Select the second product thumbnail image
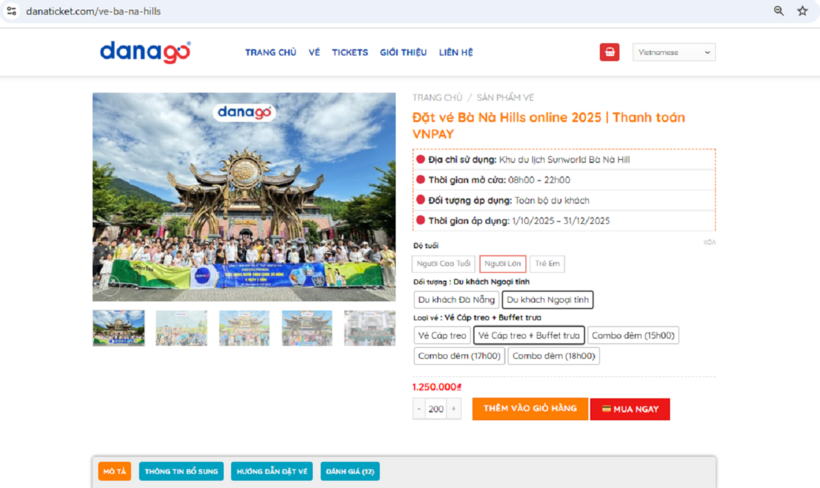The width and height of the screenshot is (820, 488). tap(181, 328)
